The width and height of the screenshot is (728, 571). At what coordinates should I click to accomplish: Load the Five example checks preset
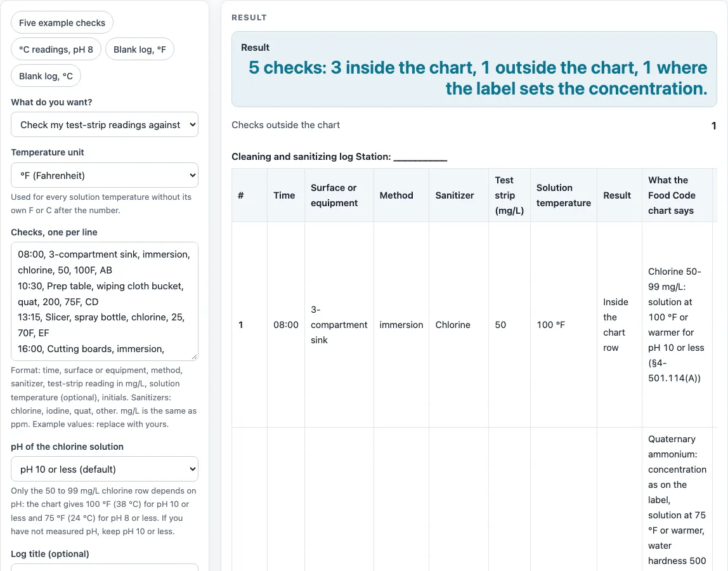tap(62, 23)
